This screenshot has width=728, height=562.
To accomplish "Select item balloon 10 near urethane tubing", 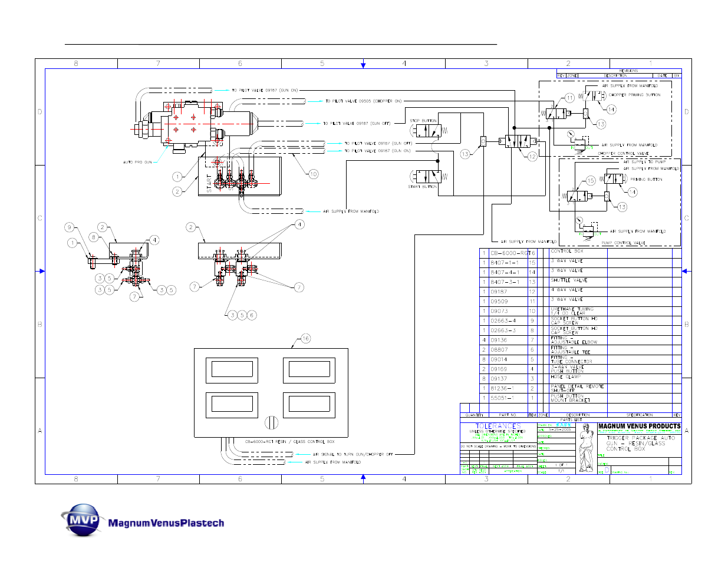I will pyautogui.click(x=313, y=174).
